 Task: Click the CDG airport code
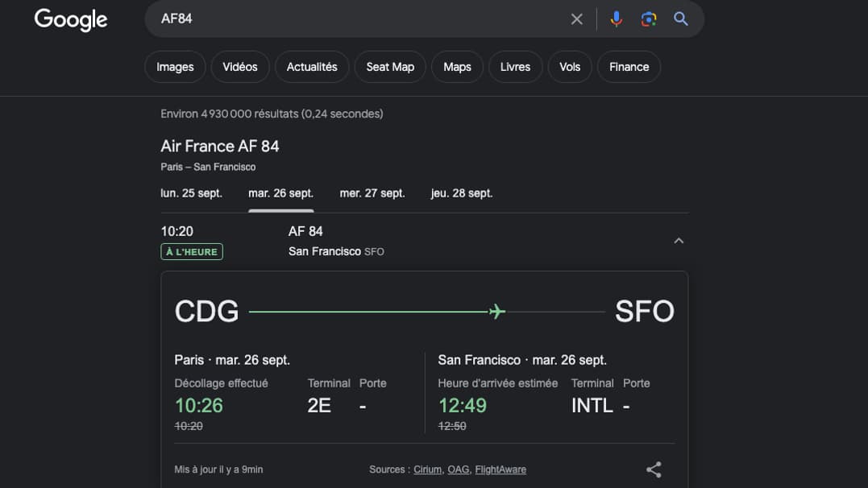[206, 312]
